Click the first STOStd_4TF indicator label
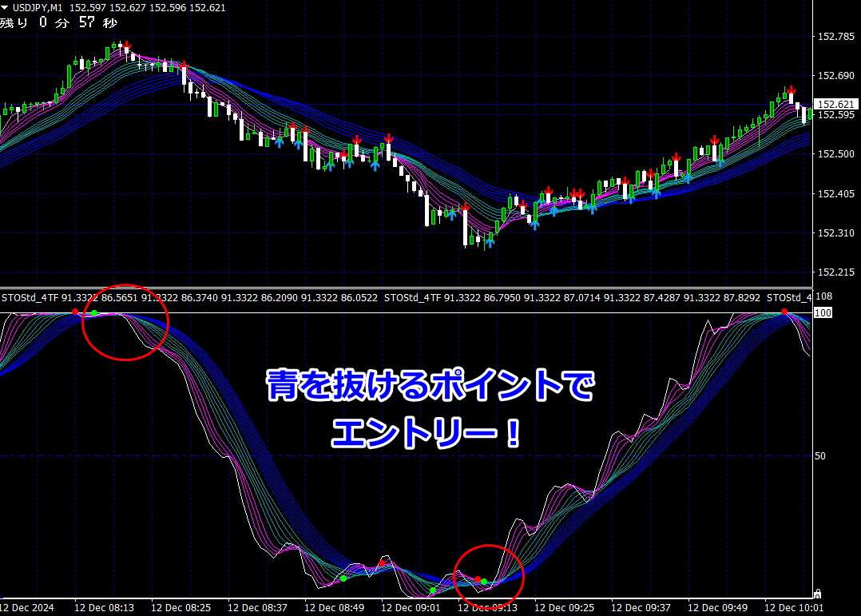Viewport: 861px width, 616px height. [30, 298]
